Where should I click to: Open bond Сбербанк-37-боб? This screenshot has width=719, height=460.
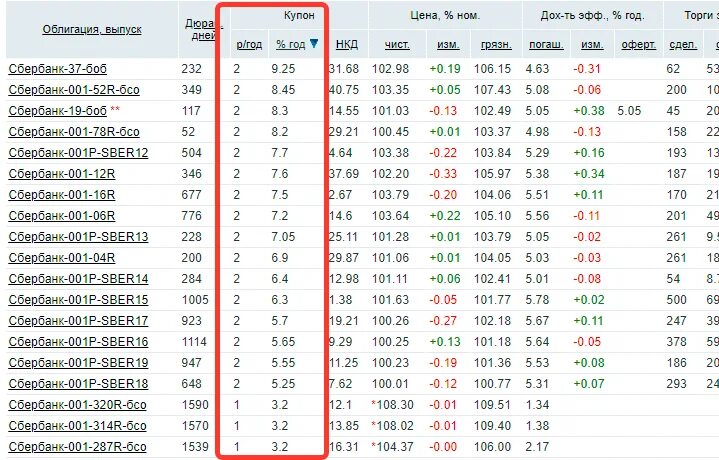tap(57, 69)
